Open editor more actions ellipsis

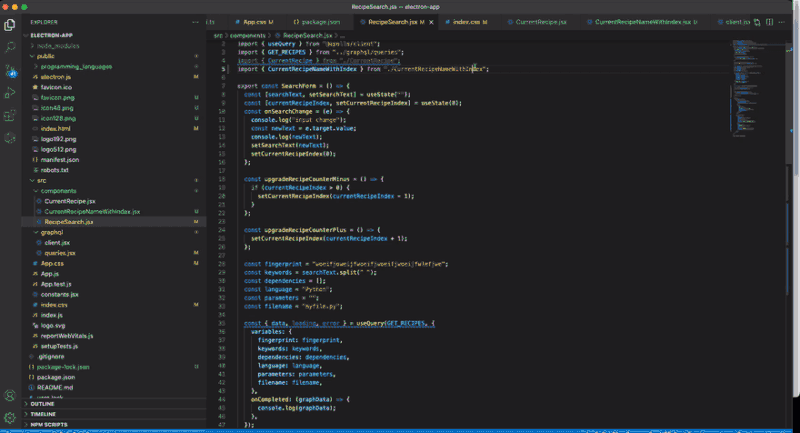tap(782, 22)
